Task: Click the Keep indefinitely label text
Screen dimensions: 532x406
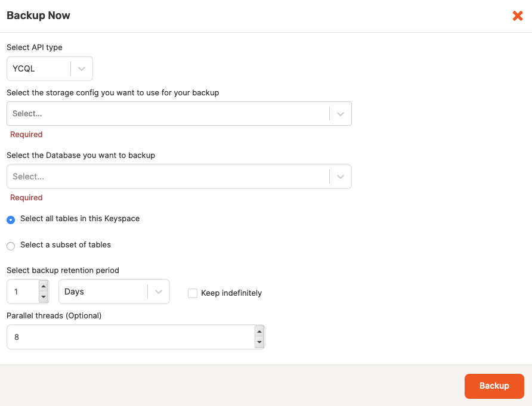Action: click(231, 293)
